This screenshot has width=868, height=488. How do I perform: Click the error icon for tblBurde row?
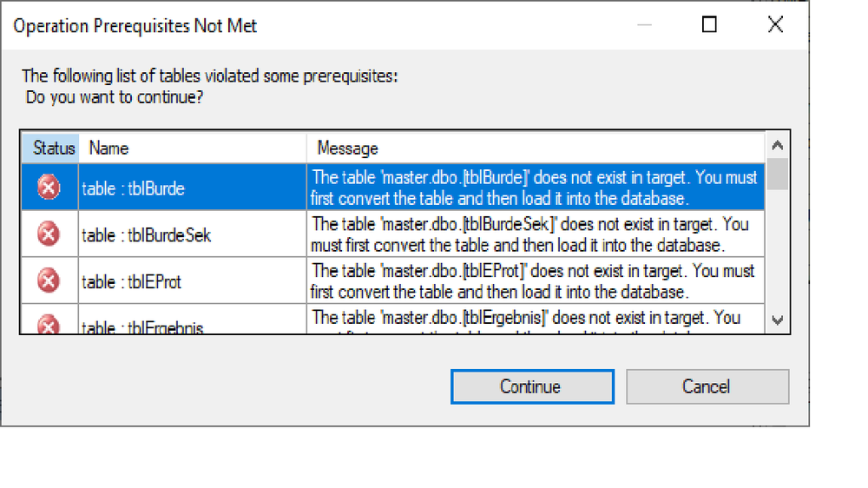[x=49, y=187]
